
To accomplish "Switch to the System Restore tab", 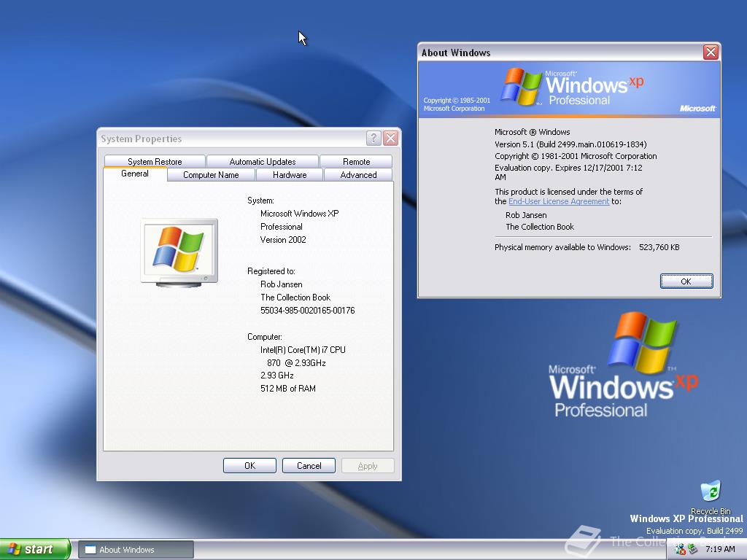I will (x=155, y=161).
